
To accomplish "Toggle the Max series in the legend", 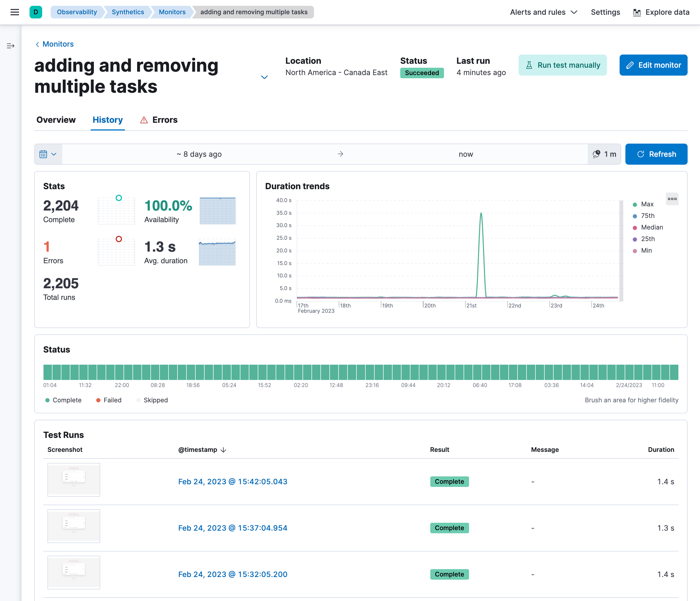I will 647,204.
